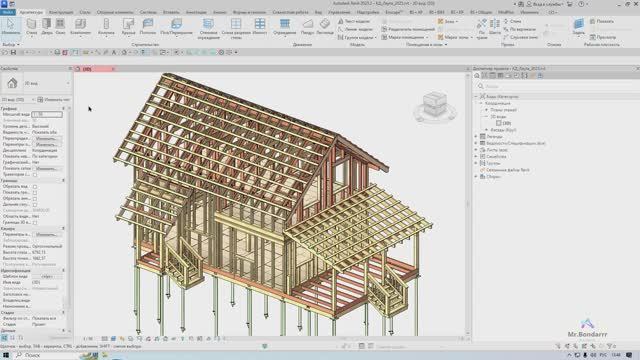Switch to the Управление ribbon tab

(x=339, y=12)
